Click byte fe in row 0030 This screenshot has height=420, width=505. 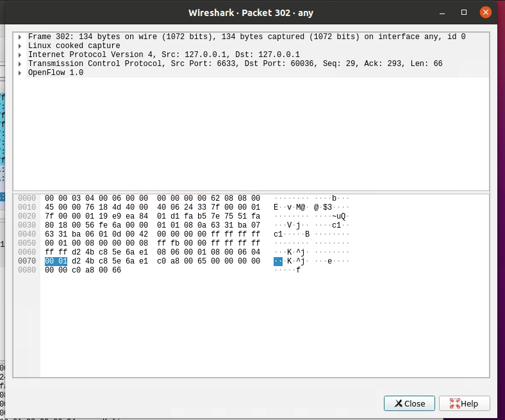click(x=103, y=225)
